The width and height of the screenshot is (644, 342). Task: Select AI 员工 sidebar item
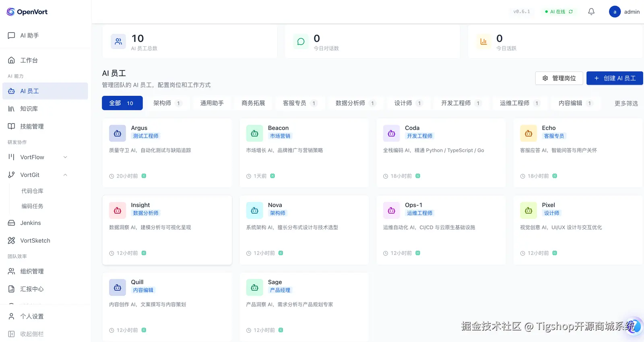pos(45,91)
